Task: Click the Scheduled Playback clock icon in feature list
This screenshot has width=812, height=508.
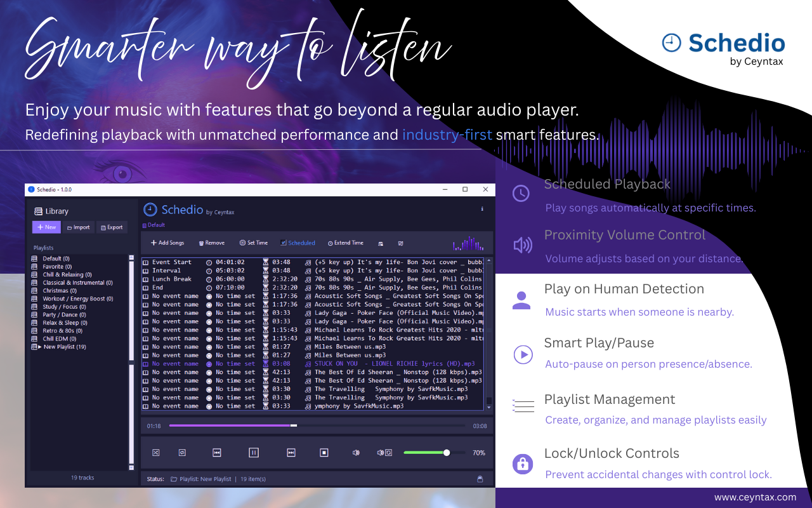Action: tap(521, 194)
